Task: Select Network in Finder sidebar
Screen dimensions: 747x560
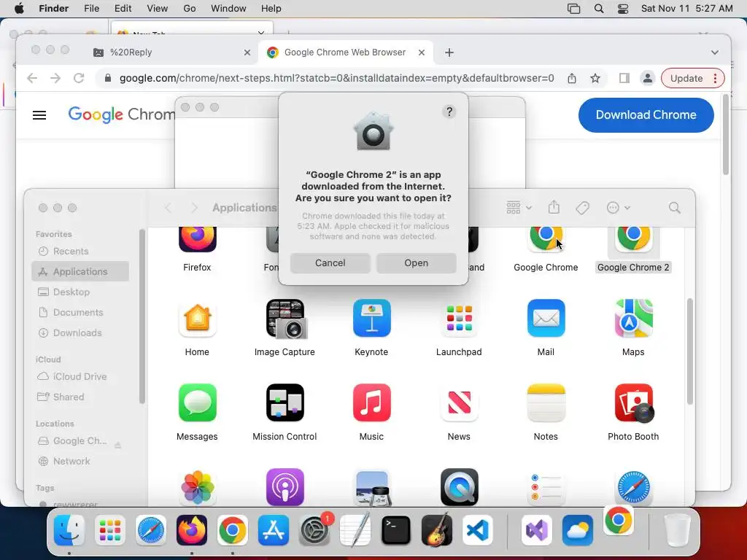Action: click(80, 461)
